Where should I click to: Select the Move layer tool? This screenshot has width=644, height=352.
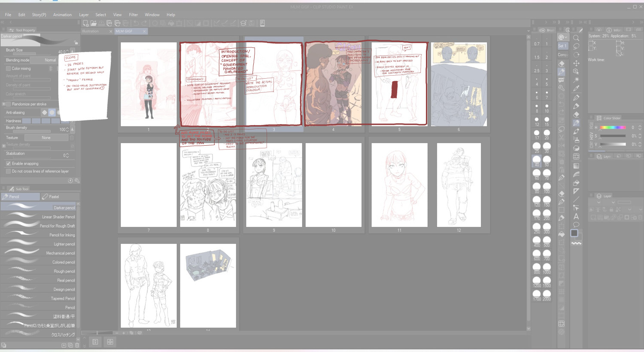coord(576,63)
